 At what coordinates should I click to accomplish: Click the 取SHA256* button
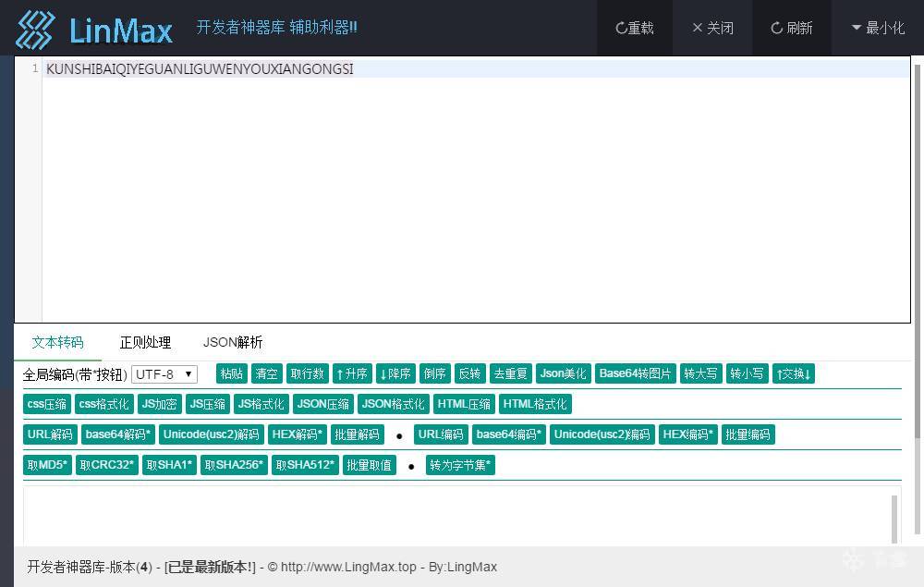pyautogui.click(x=234, y=465)
